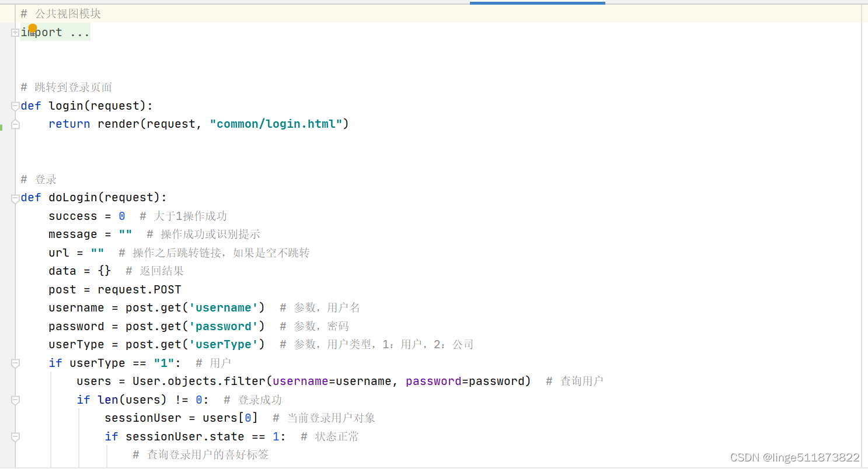The image size is (868, 469).
Task: Click "User.objects.filter" in users line
Action: point(199,381)
